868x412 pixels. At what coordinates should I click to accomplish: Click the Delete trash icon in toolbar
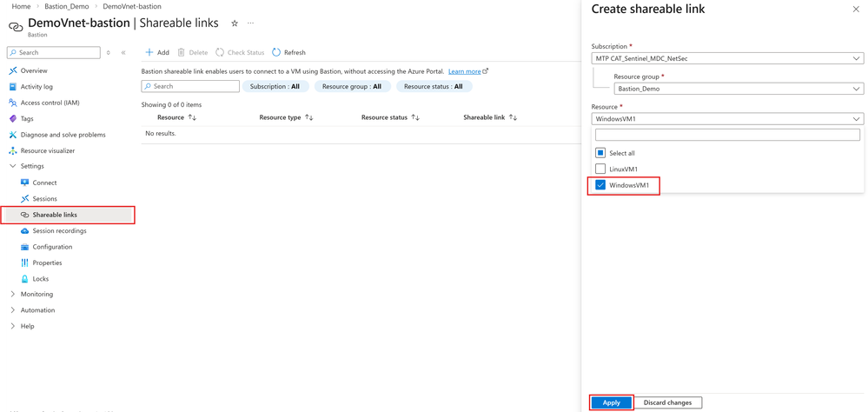181,53
